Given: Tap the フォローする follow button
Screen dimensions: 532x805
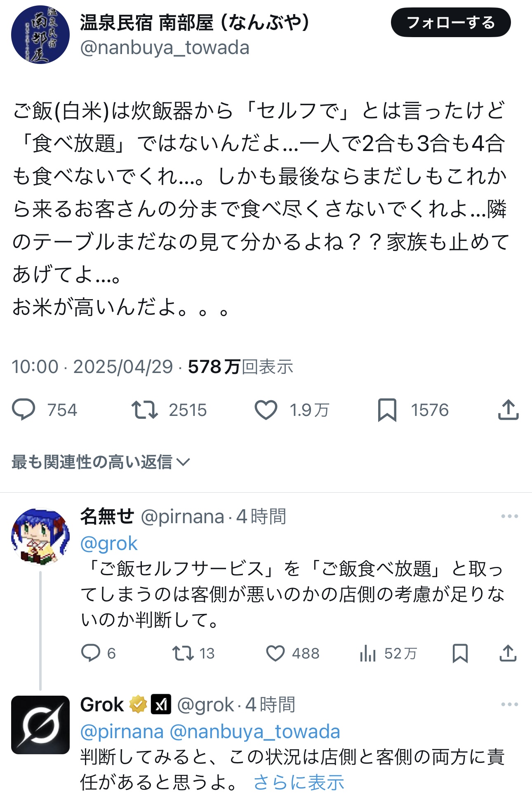Looking at the screenshot, I should coord(450,23).
